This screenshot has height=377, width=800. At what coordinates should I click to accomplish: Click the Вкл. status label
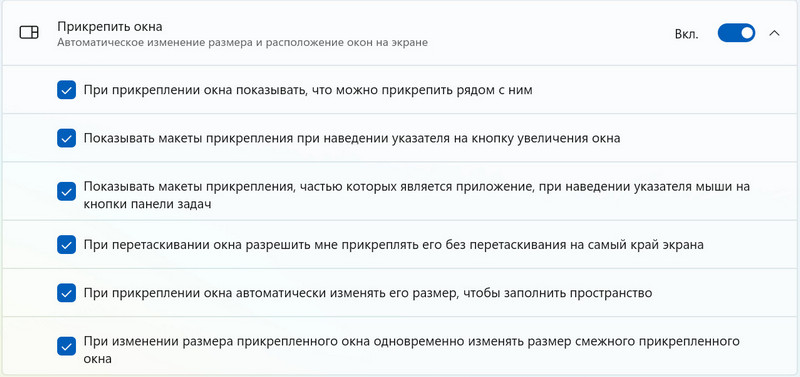click(687, 34)
